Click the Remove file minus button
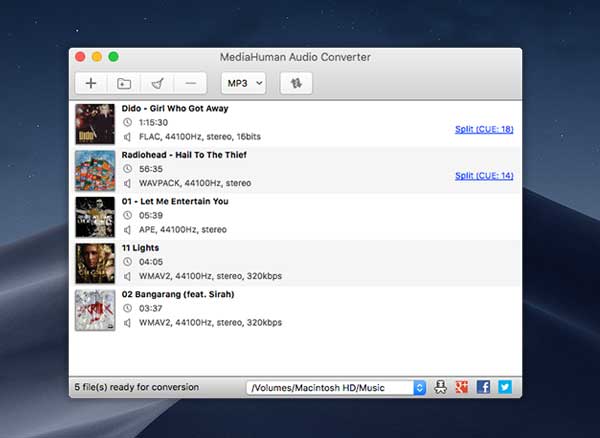 click(190, 83)
